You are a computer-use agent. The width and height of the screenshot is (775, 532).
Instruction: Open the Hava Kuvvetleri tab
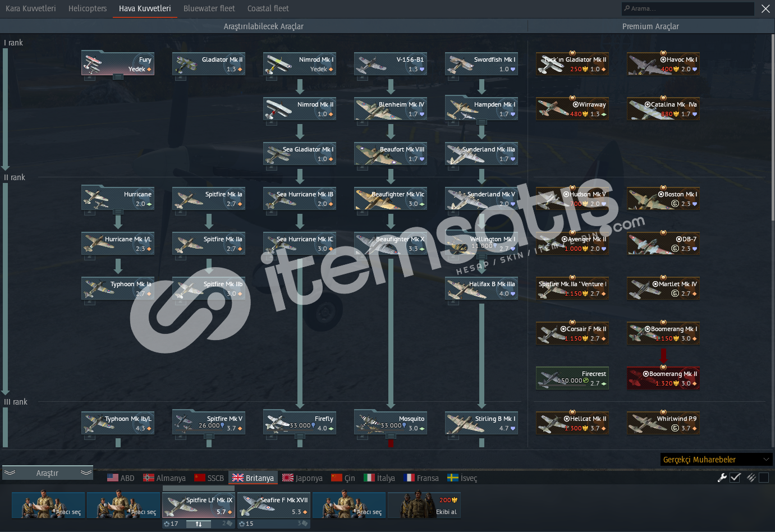click(x=145, y=8)
